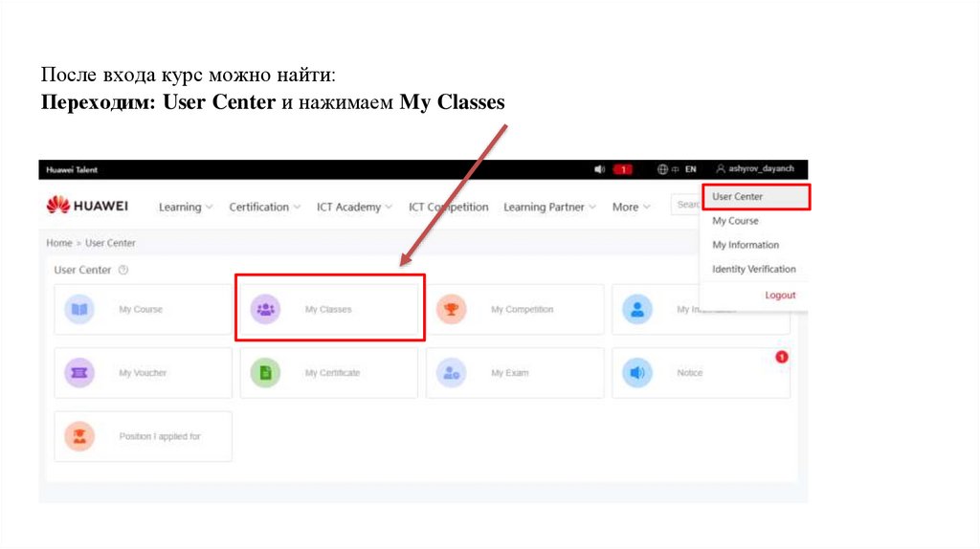Image resolution: width=980 pixels, height=549 pixels.
Task: Click the My Voucher ticket icon
Action: click(x=79, y=373)
